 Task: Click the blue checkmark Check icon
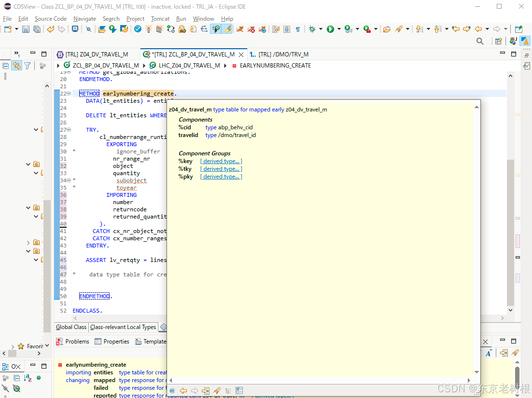[138, 29]
